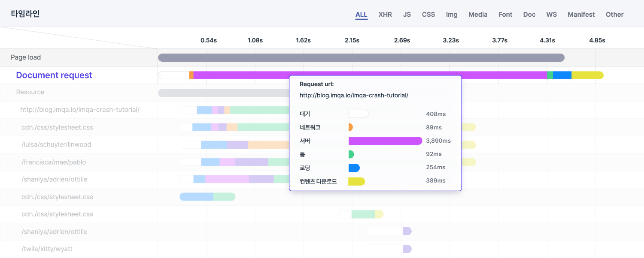This screenshot has width=644, height=258.
Task: Filter timeline by Media
Action: (478, 15)
